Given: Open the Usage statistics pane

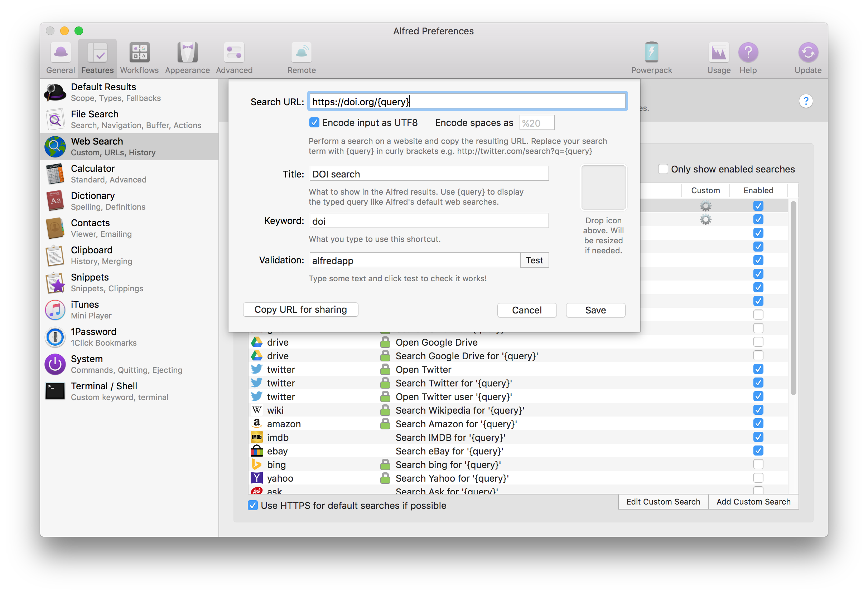Looking at the screenshot, I should [719, 58].
